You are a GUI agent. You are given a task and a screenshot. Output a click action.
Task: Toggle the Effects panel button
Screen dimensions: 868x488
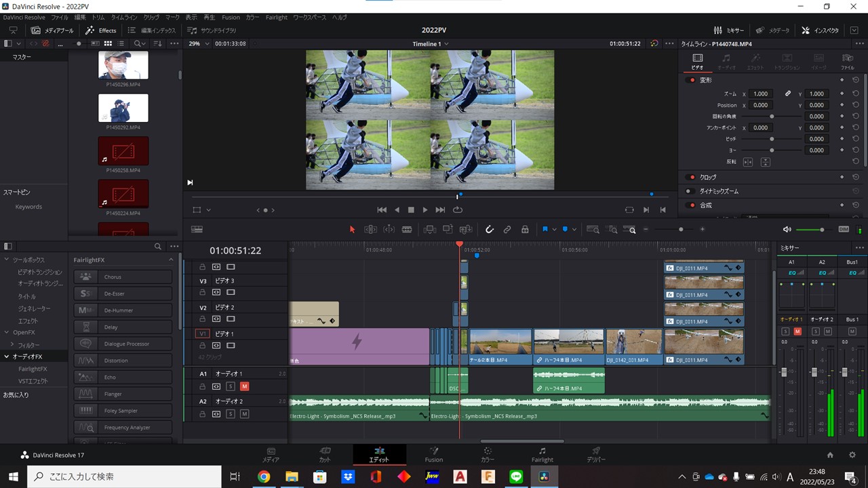click(x=101, y=30)
